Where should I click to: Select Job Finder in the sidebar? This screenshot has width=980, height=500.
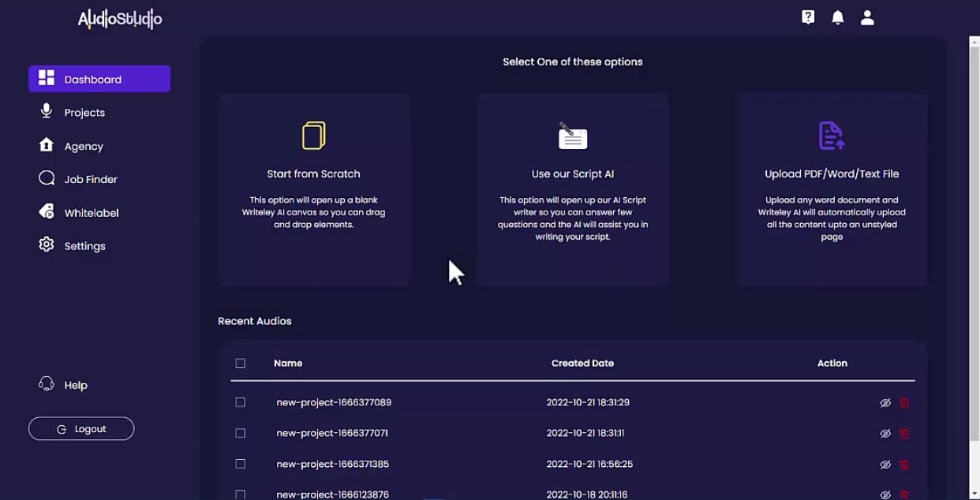point(91,180)
